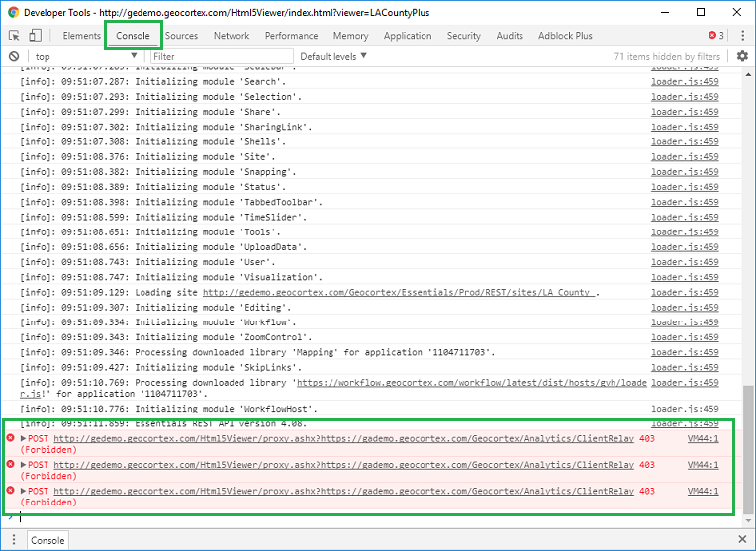Open the workflow.geocortex.com loader library link

pyautogui.click(x=472, y=382)
